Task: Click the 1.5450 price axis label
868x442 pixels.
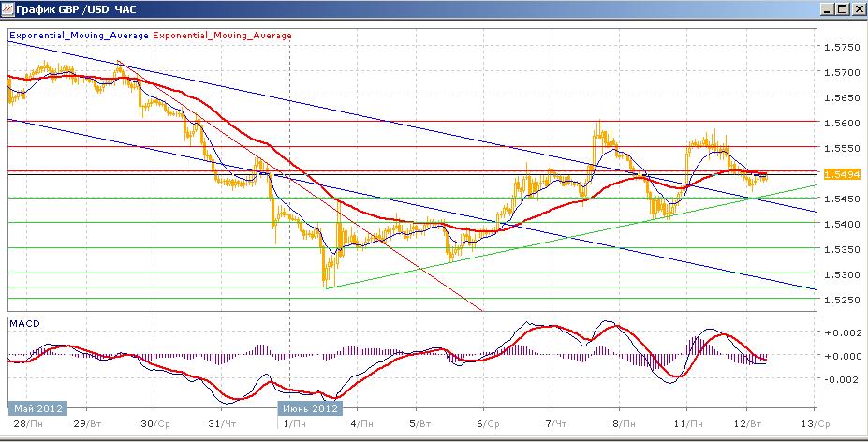Action: (842, 199)
